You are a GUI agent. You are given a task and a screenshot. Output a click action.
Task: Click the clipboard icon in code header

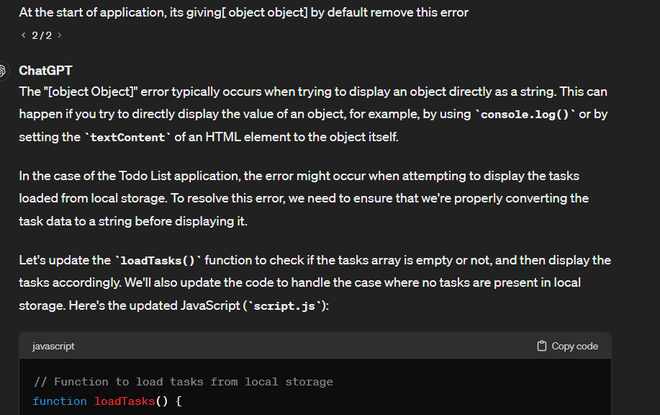point(542,346)
